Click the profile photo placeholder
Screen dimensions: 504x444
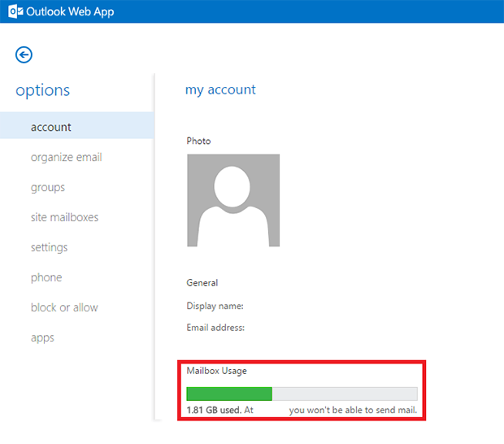pos(233,200)
